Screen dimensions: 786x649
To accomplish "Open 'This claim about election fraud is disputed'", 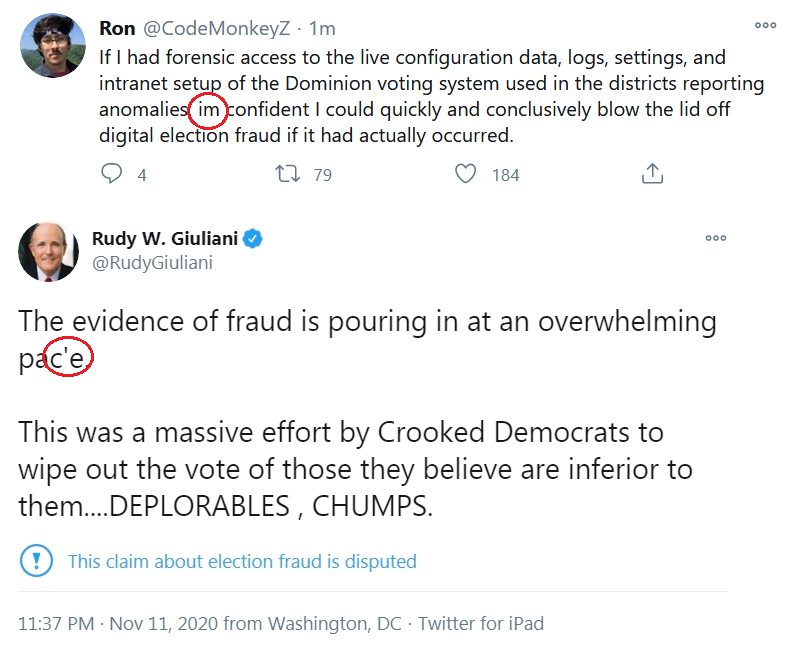I will (x=242, y=561).
